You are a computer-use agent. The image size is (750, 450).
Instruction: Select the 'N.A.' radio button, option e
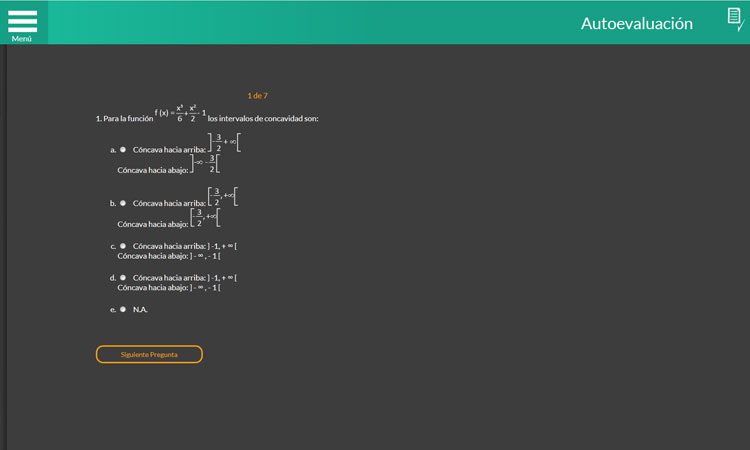pos(123,309)
